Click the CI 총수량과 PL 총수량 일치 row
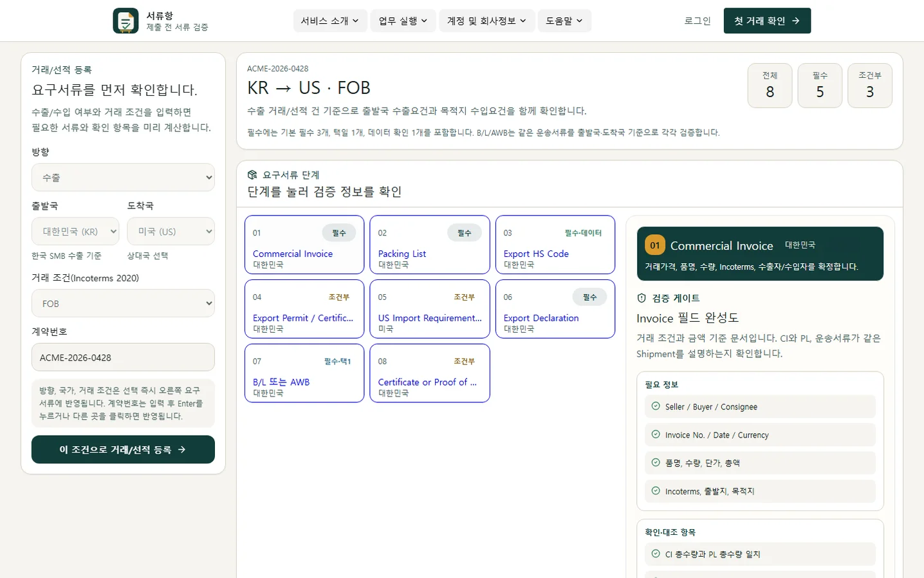 760,554
